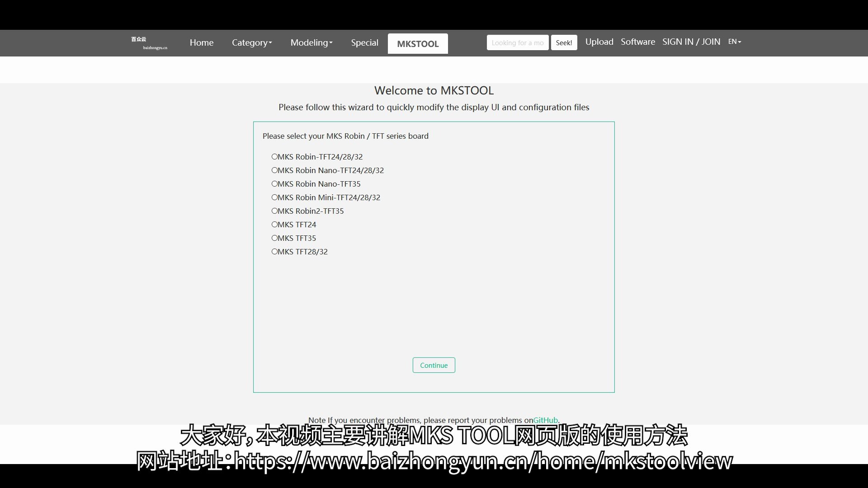Click the Seek! search button
868x488 pixels.
[x=564, y=42]
